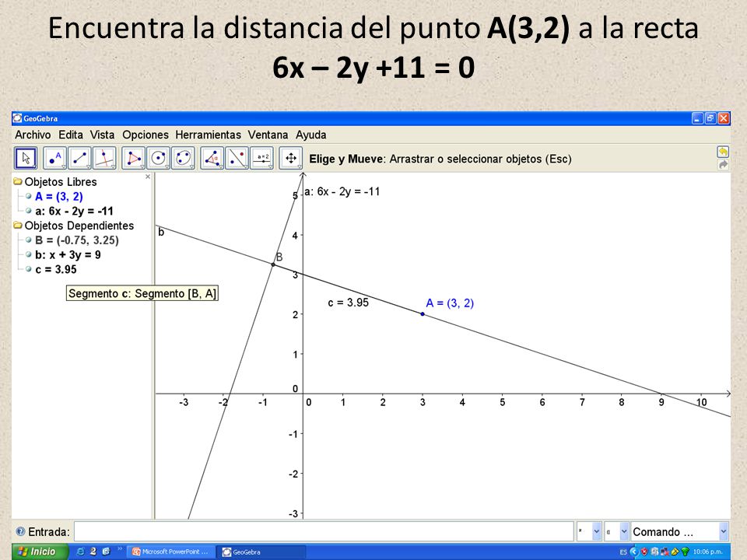Click the ES language indicator in tray
The width and height of the screenshot is (747, 560).
pos(623,552)
